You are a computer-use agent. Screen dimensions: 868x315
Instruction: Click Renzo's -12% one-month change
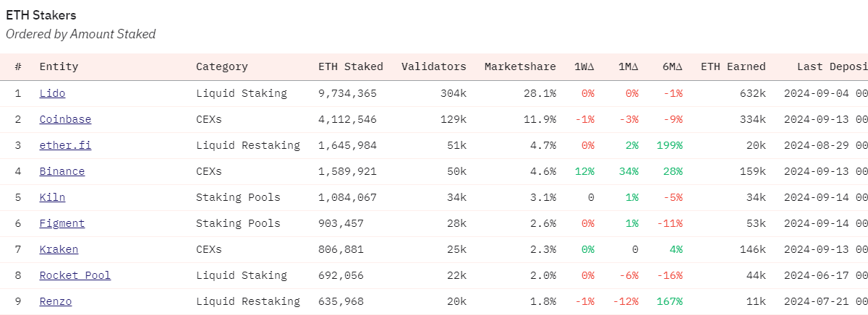pos(626,301)
